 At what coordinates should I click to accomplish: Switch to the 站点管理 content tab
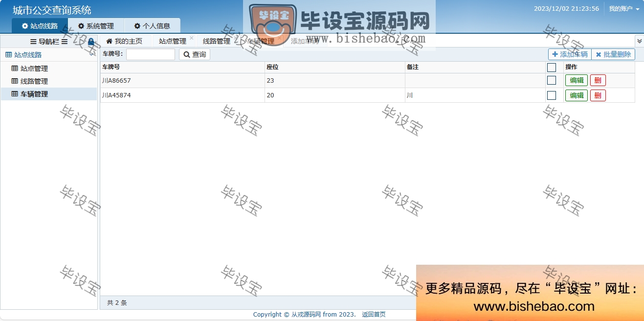tap(173, 41)
